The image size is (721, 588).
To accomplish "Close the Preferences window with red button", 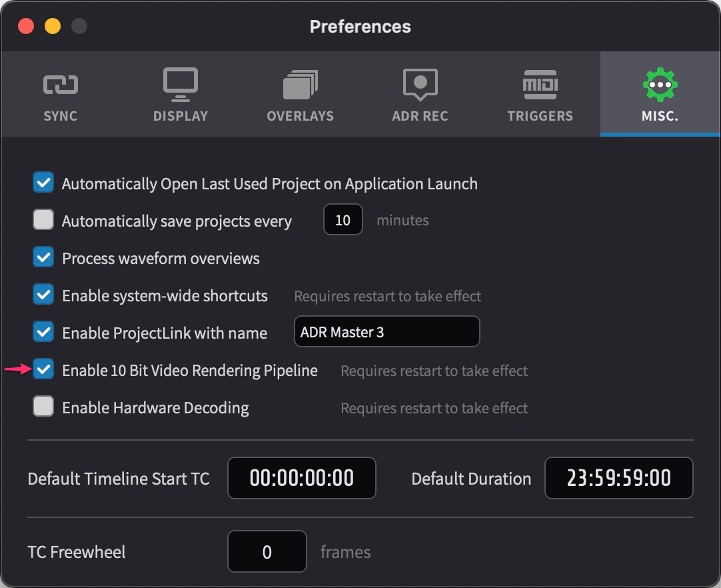I will click(26, 26).
